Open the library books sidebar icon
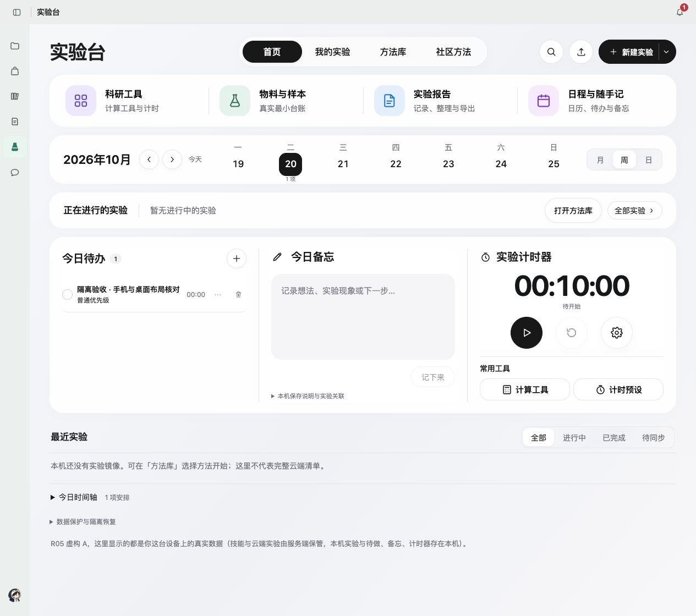The width and height of the screenshot is (696, 616). tap(15, 96)
